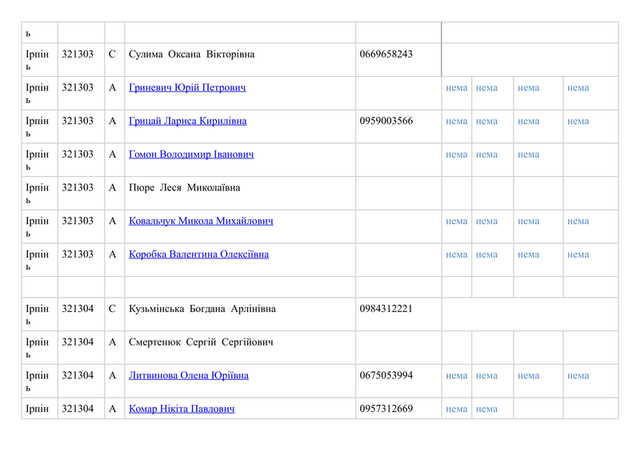Click the Пюре Леся Миколаївна cell
The image size is (640, 452).
click(x=184, y=188)
